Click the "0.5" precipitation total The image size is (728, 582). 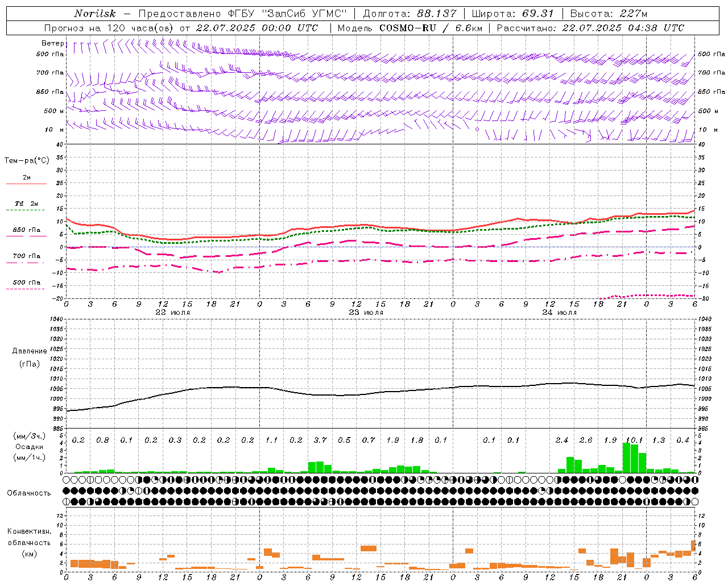pyautogui.click(x=344, y=440)
